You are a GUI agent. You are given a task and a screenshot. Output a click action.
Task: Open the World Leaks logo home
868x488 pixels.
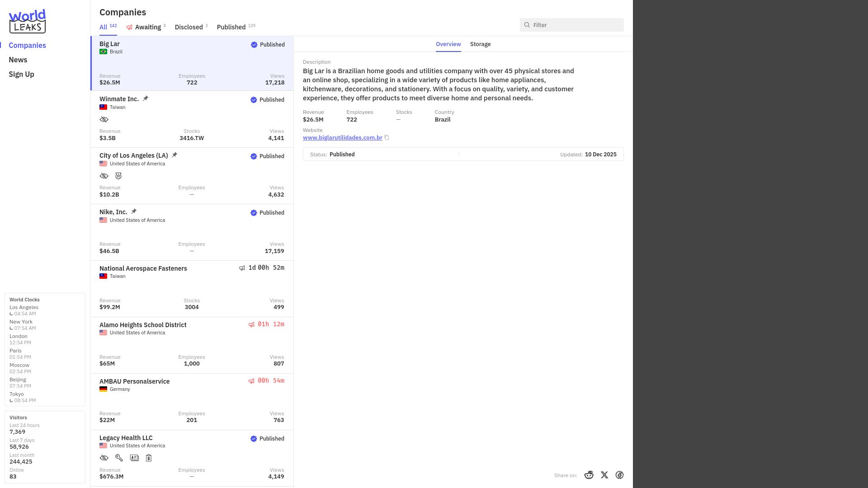tap(27, 21)
